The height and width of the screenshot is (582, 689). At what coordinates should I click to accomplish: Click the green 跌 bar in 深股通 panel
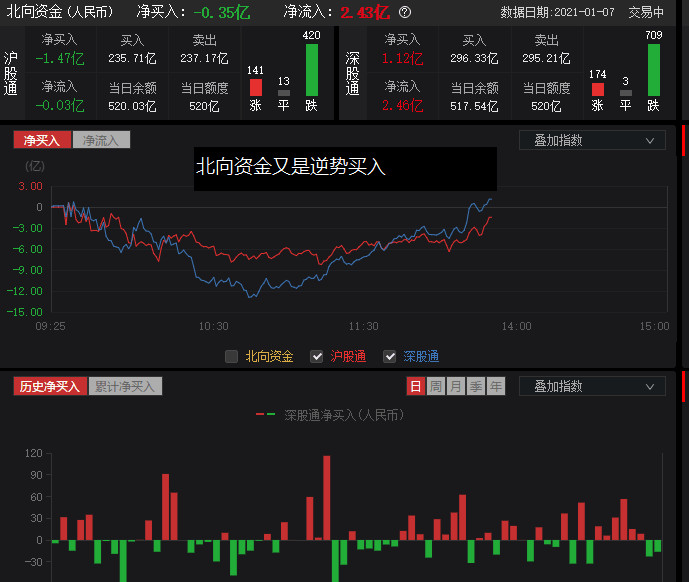(654, 70)
